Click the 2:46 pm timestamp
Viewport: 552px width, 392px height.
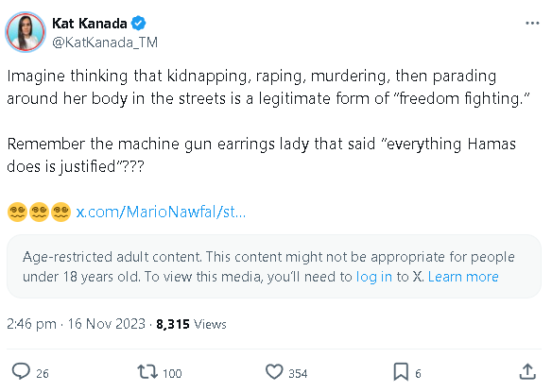click(x=32, y=324)
